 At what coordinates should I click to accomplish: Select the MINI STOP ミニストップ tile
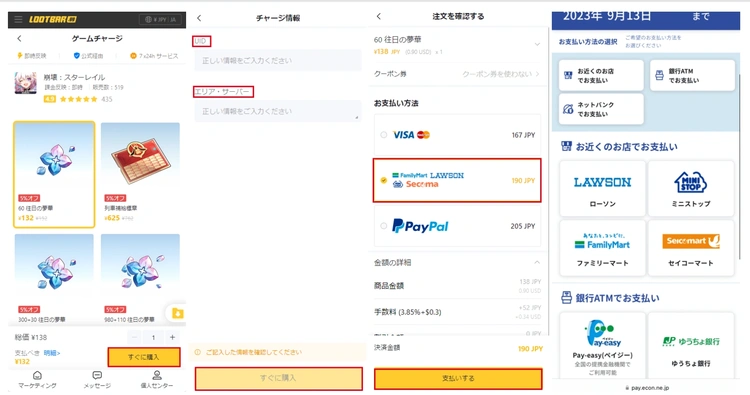[691, 188]
